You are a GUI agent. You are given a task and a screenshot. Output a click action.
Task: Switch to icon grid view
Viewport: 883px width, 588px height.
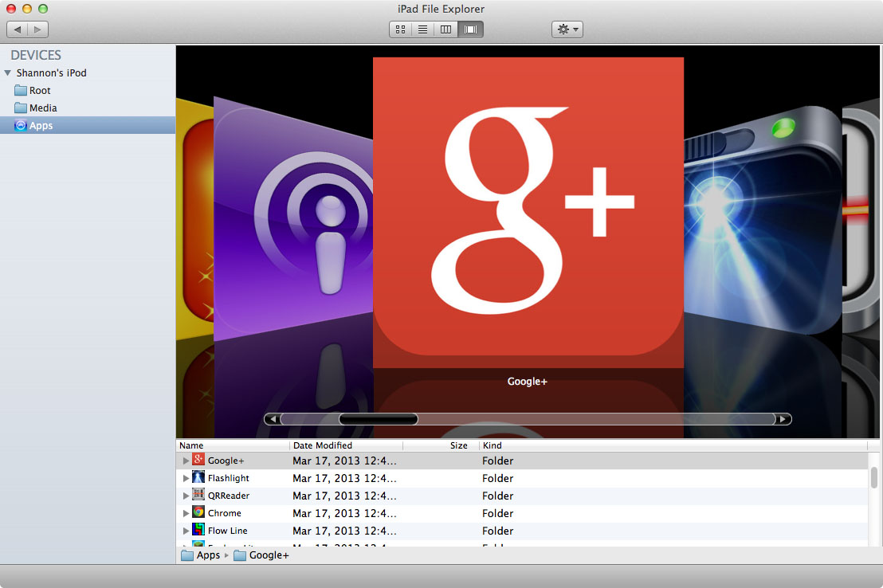400,29
